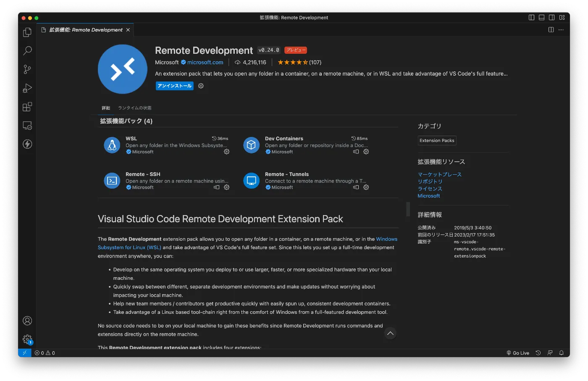Click remote indicator icon on Remote - SSH

(x=217, y=187)
